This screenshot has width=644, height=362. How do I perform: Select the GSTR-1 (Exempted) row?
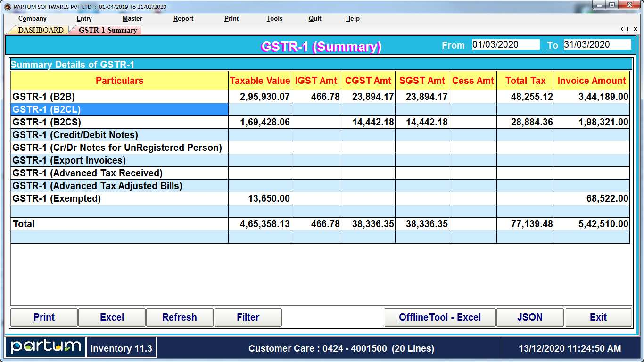click(119, 198)
